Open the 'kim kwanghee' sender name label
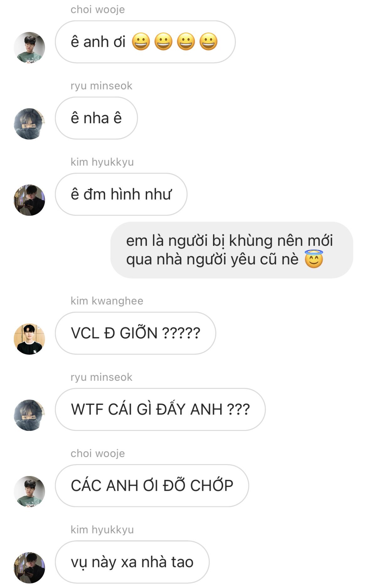The width and height of the screenshot is (367, 588). point(107,301)
